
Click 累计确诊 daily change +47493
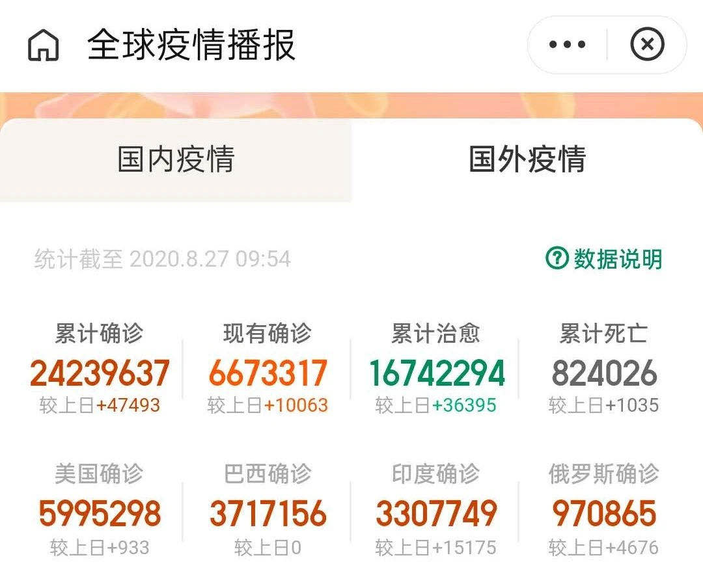[x=128, y=405]
